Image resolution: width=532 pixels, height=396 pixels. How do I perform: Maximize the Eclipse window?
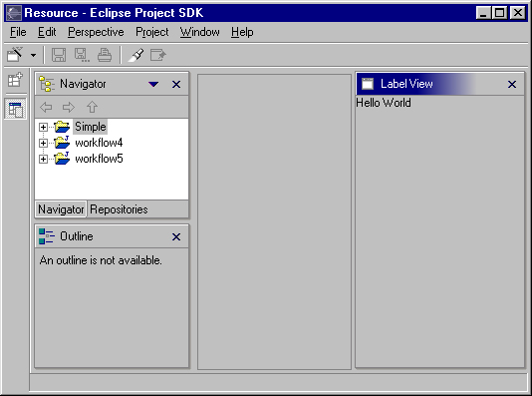pos(500,13)
